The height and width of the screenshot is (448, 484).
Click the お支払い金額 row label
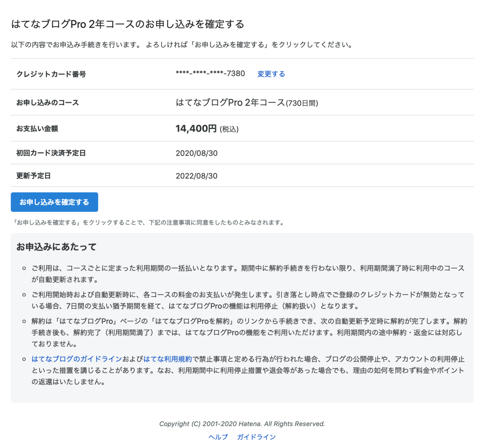[37, 128]
